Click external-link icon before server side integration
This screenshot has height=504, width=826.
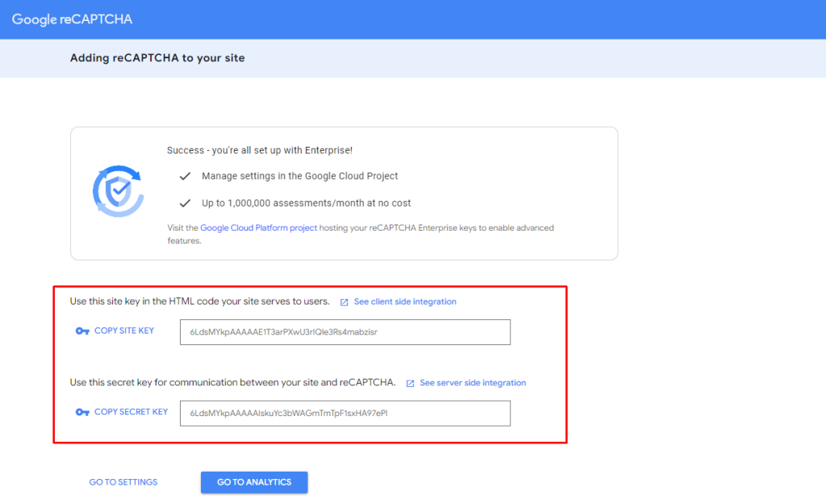coord(411,383)
